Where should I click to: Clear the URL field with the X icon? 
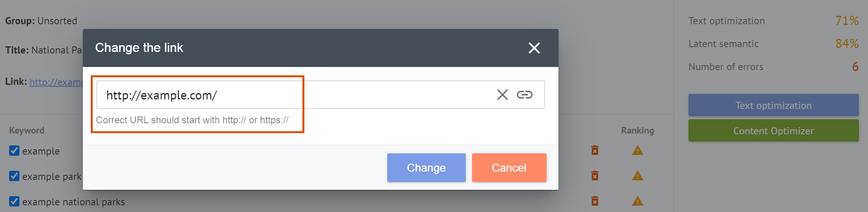coord(502,95)
